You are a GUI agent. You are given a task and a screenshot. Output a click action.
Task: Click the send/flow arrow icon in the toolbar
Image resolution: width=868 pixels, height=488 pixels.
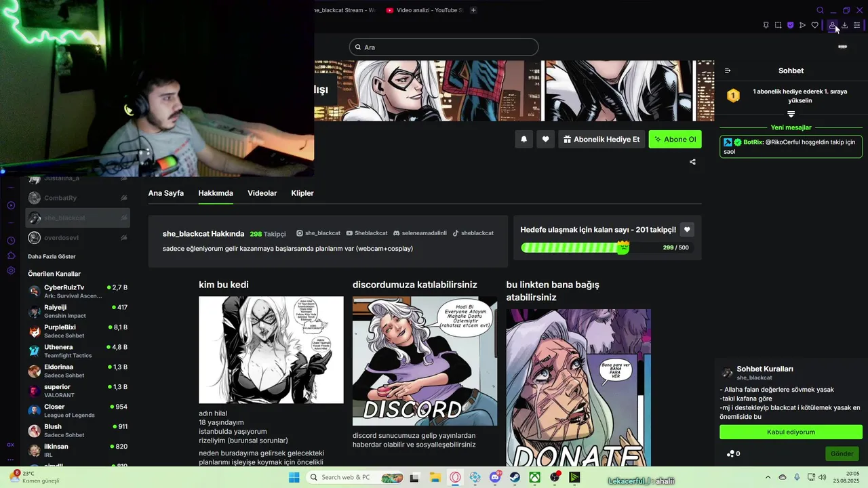point(802,25)
